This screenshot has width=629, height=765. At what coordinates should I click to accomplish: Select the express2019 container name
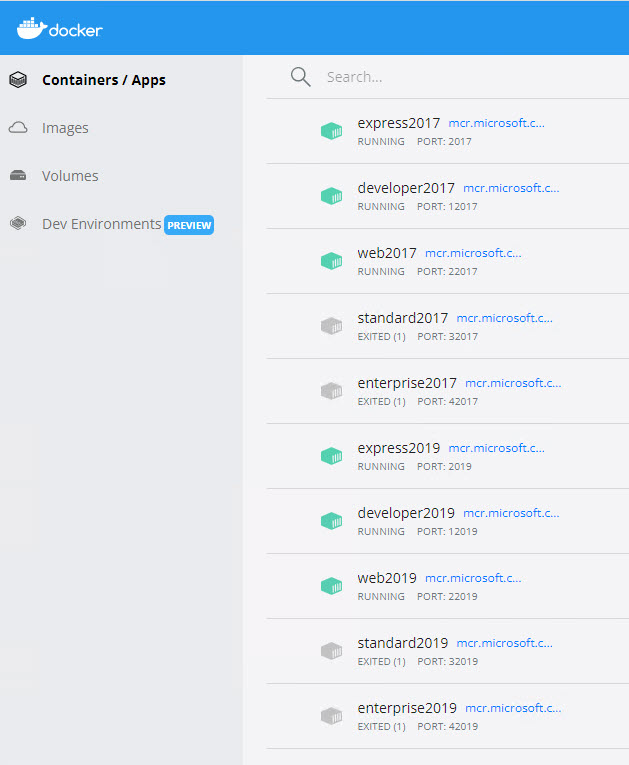399,448
